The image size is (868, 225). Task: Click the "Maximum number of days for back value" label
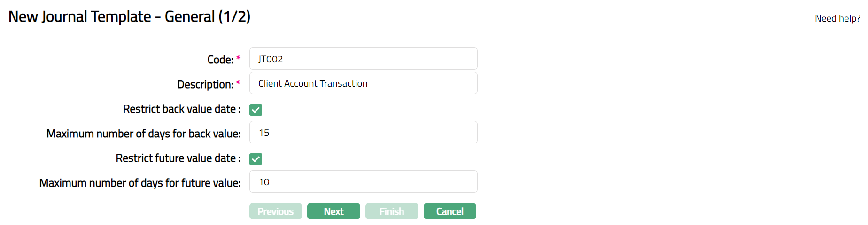(143, 134)
